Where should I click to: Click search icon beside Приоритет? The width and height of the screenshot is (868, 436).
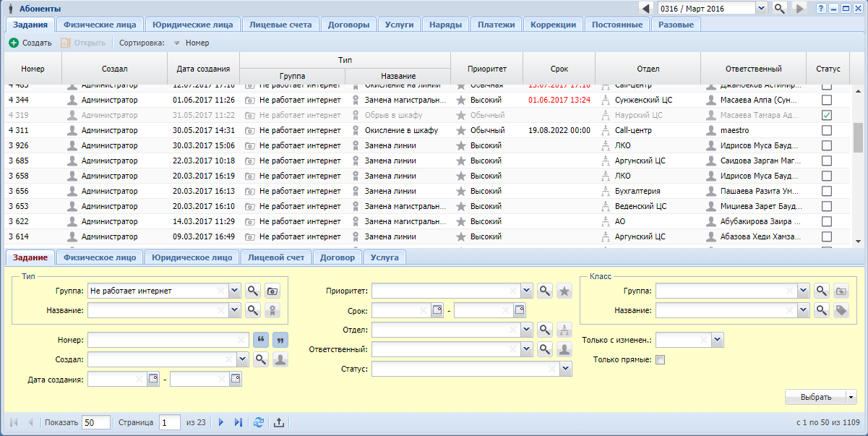545,291
